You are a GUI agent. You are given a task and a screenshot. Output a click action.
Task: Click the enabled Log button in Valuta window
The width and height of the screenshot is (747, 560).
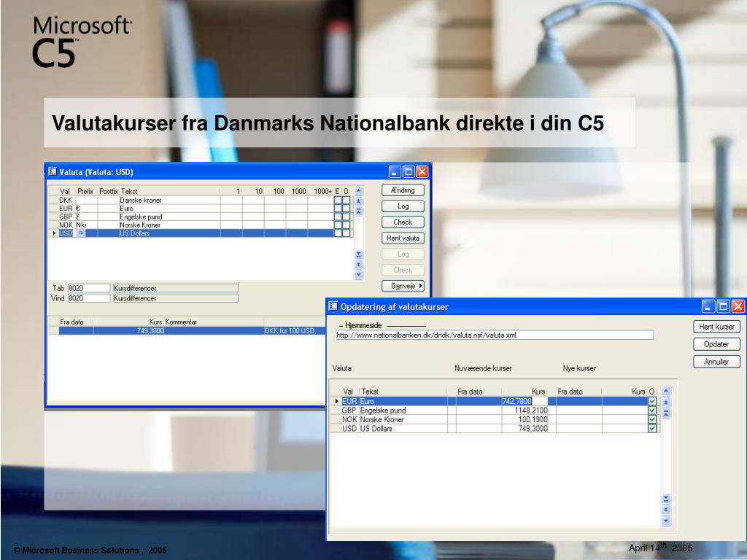coord(403,206)
